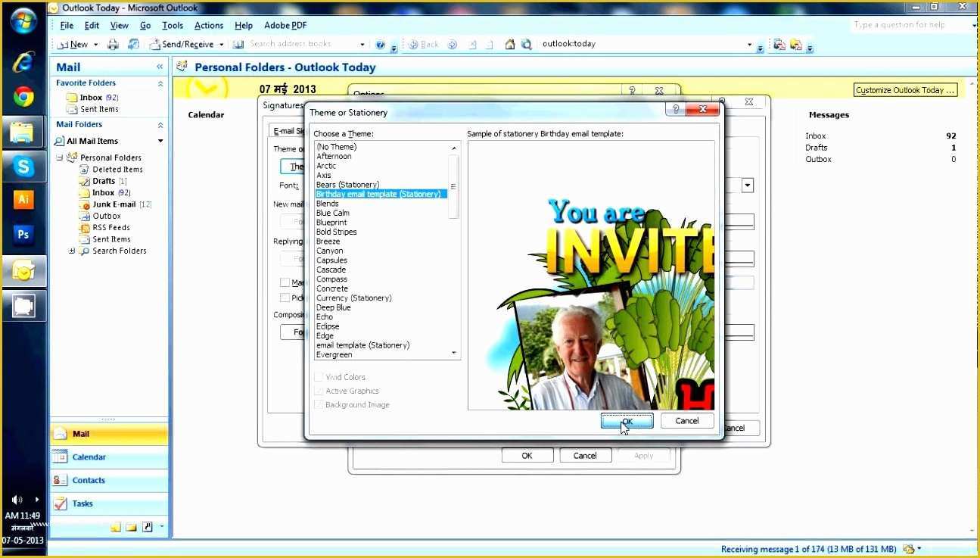
Task: Collapse the Personal Folders tree
Action: (x=60, y=157)
